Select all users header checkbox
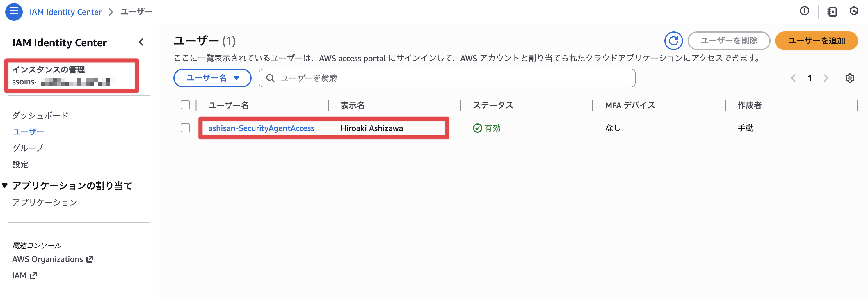 [x=185, y=105]
